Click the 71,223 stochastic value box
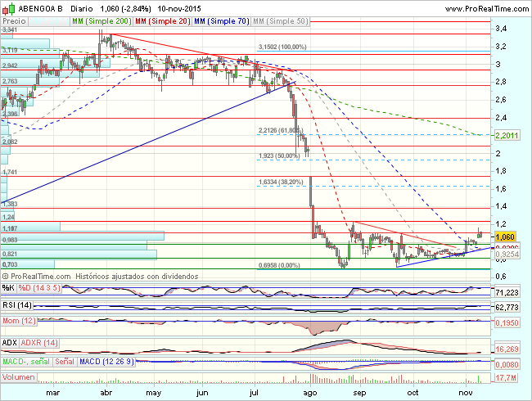Viewport: 532px width, 401px height. point(507,292)
